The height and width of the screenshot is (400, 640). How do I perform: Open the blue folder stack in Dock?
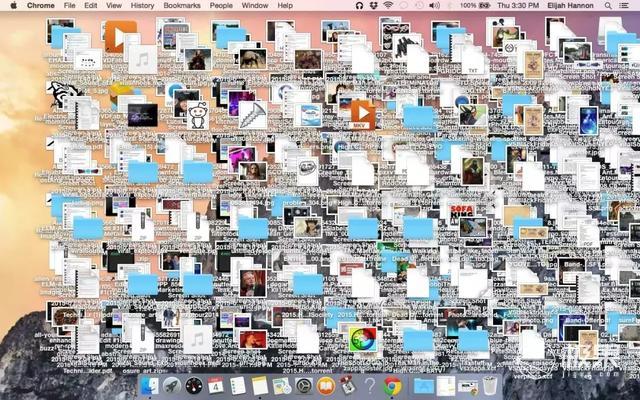[x=424, y=386]
